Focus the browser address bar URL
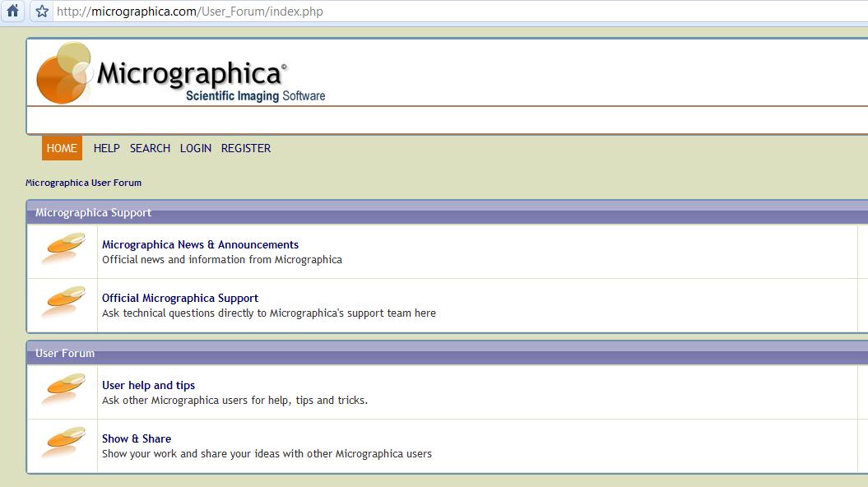Viewport: 868px width, 487px height. pyautogui.click(x=190, y=11)
